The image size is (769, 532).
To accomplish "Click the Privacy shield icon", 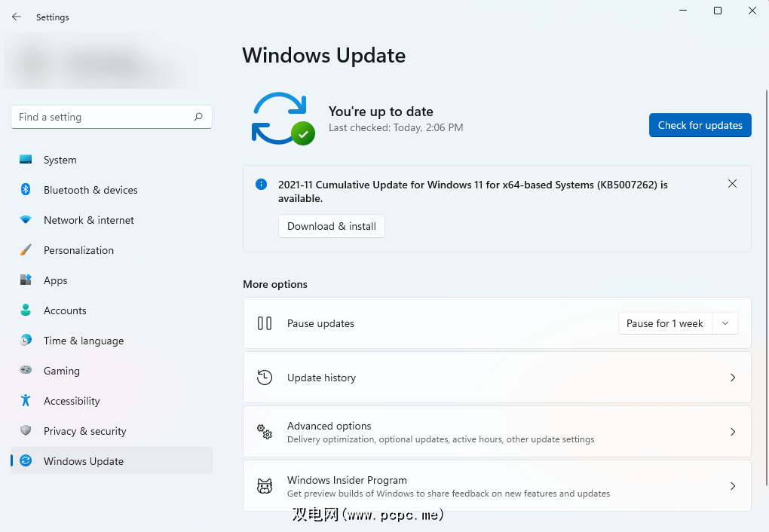I will (26, 430).
